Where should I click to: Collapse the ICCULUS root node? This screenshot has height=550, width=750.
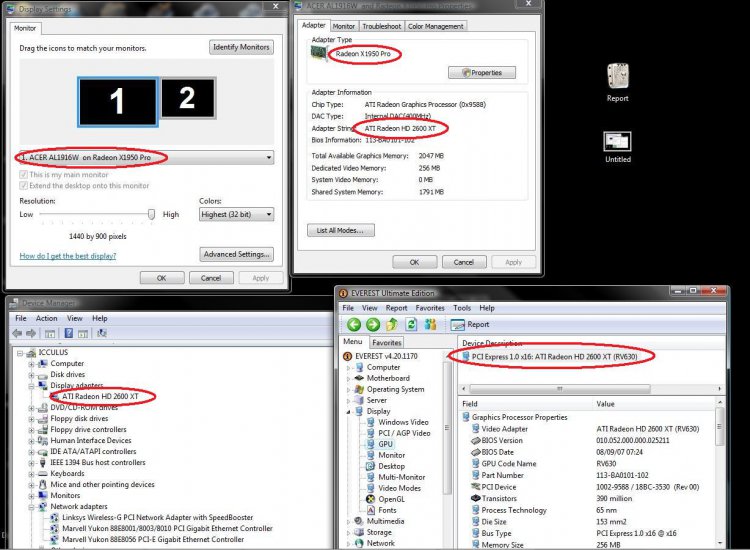(20, 353)
